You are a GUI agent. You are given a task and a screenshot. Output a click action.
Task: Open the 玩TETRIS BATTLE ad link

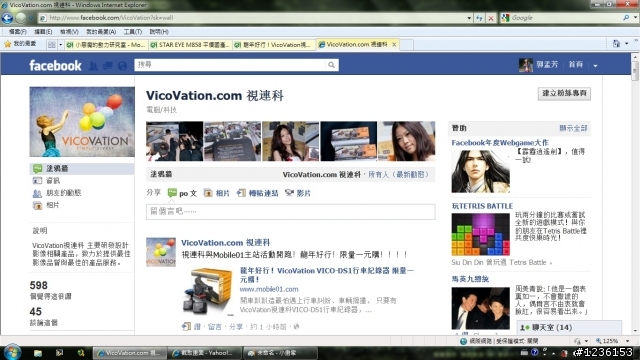tap(482, 206)
